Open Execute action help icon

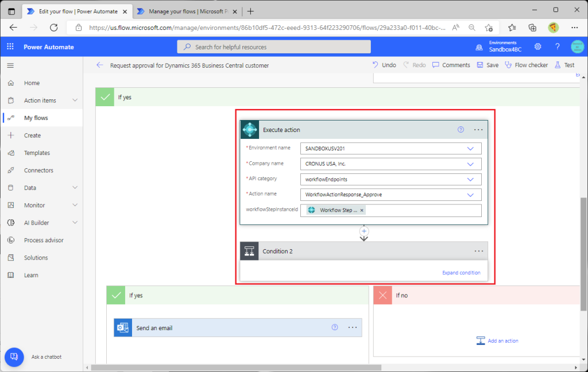point(461,130)
